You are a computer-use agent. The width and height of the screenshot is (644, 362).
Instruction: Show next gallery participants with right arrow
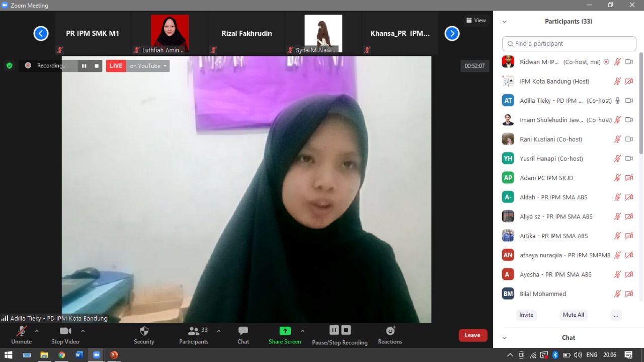[x=452, y=34]
